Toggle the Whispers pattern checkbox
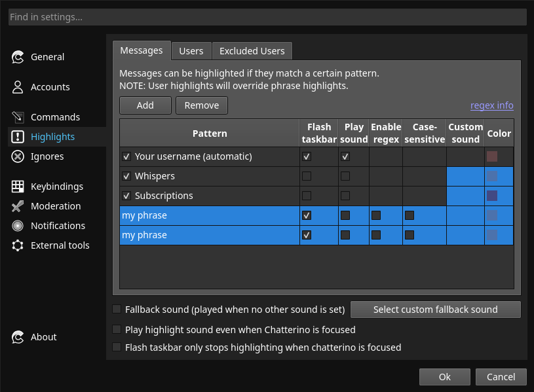 click(x=126, y=176)
